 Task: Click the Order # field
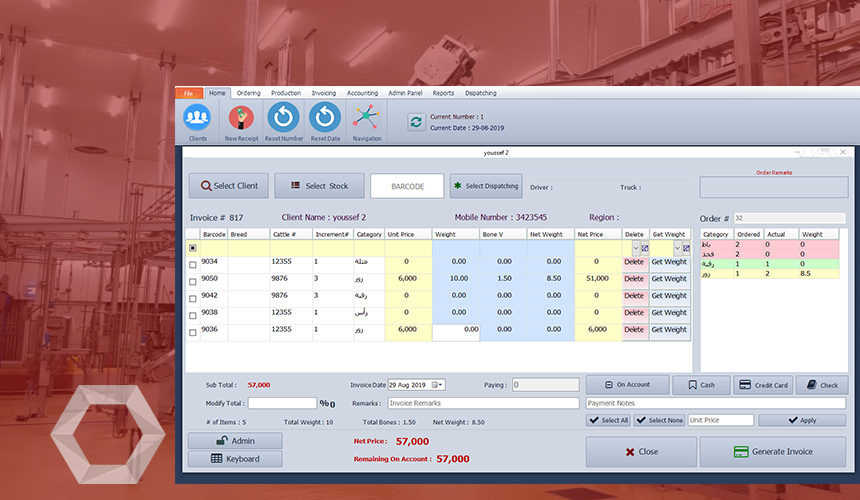pyautogui.click(x=789, y=218)
